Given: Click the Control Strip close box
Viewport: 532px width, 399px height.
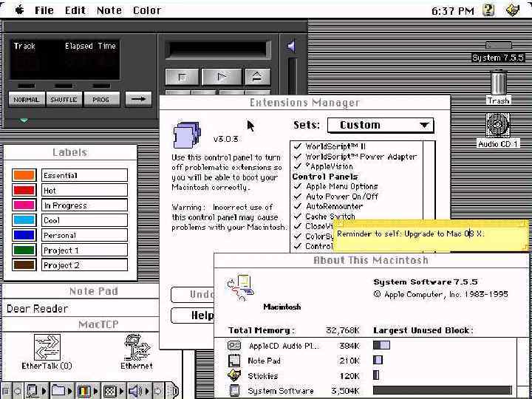Looking at the screenshot, I should (6, 391).
